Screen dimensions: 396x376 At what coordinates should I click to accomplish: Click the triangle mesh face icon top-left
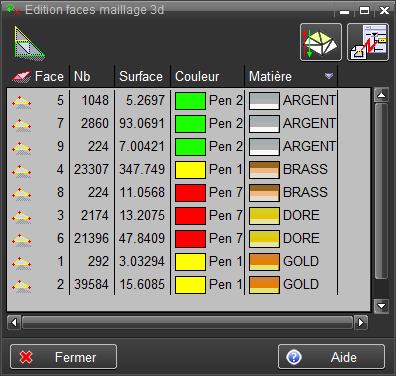(29, 43)
